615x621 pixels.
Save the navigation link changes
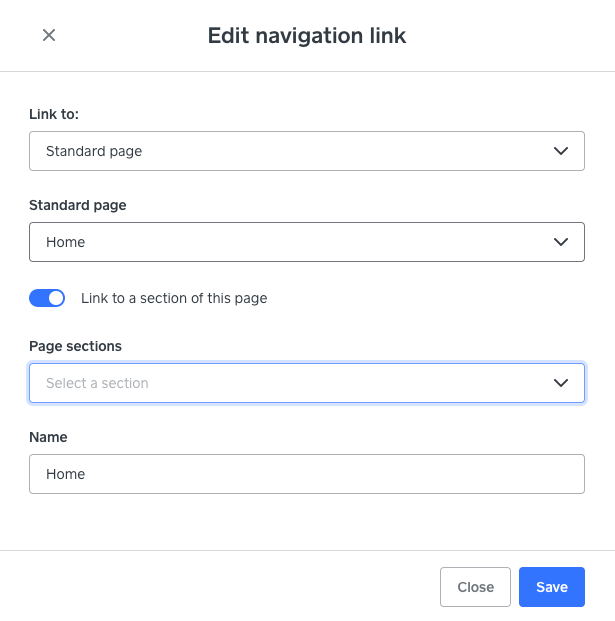click(551, 587)
